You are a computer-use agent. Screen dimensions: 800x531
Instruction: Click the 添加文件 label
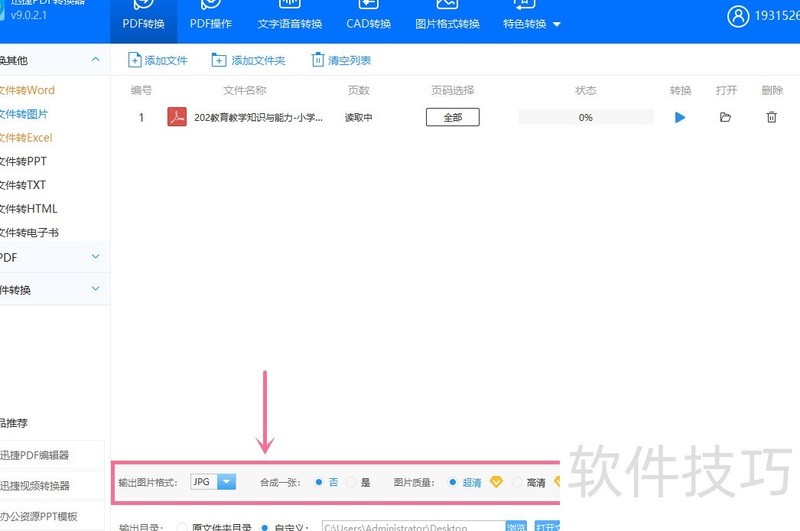coord(166,61)
